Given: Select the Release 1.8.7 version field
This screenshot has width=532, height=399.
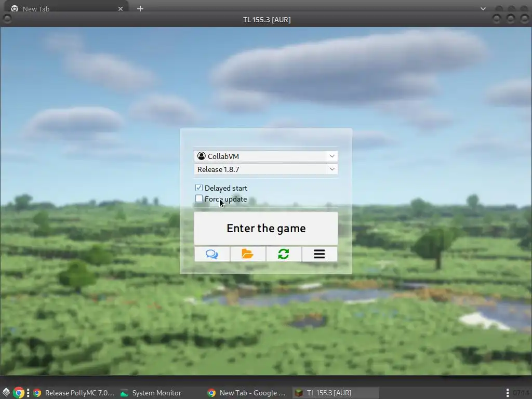Looking at the screenshot, I should coord(261,169).
